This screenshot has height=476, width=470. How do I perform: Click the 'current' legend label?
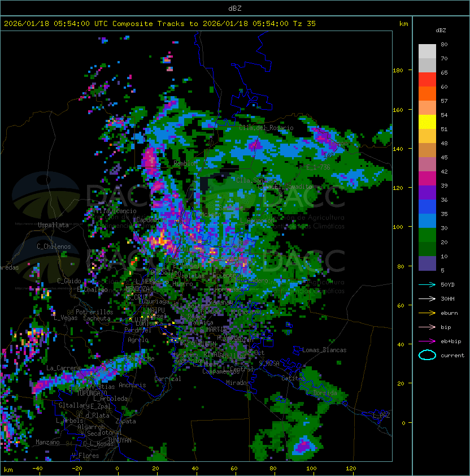[452, 356]
